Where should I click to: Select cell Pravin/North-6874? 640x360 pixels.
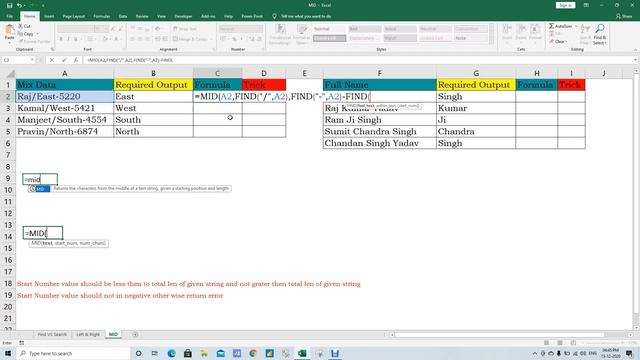(x=64, y=131)
